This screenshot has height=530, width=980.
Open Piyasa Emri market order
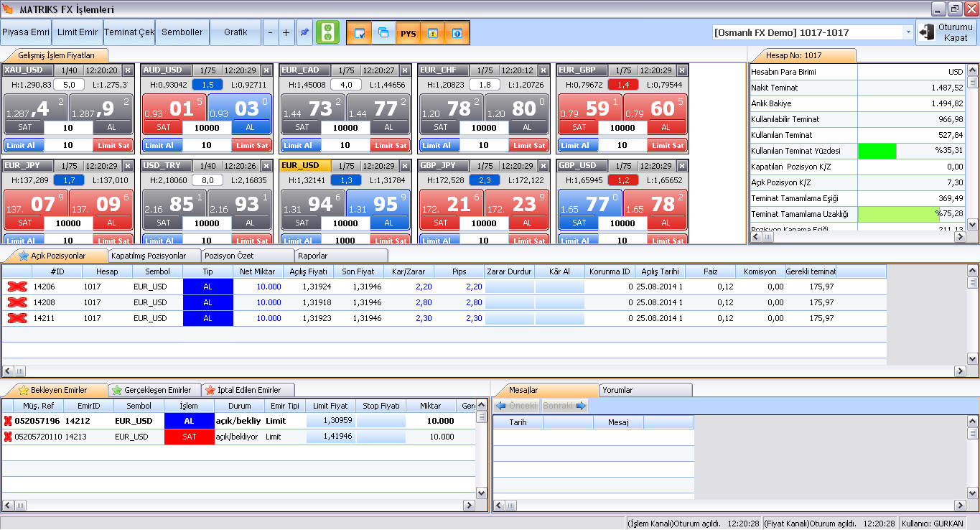[26, 32]
